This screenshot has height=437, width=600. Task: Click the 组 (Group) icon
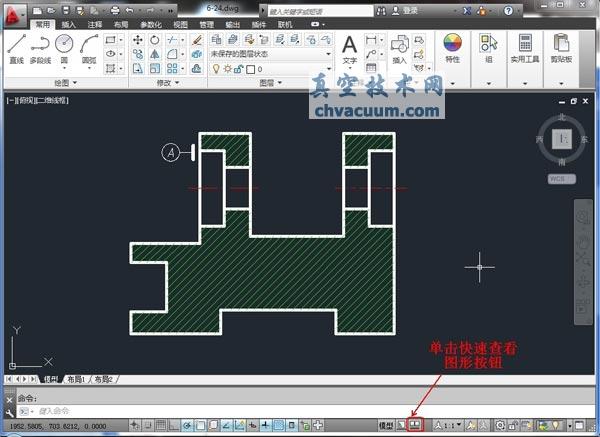[489, 48]
